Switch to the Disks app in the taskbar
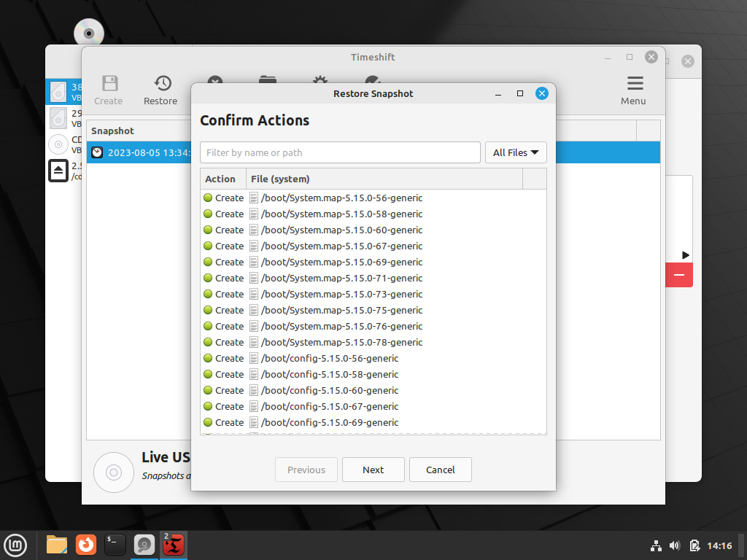The height and width of the screenshot is (560, 747). [144, 545]
